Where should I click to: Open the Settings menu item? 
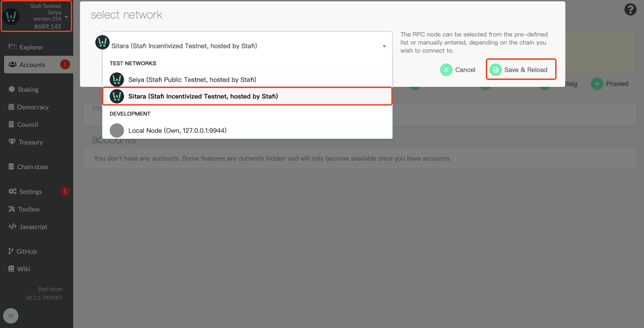25,191
